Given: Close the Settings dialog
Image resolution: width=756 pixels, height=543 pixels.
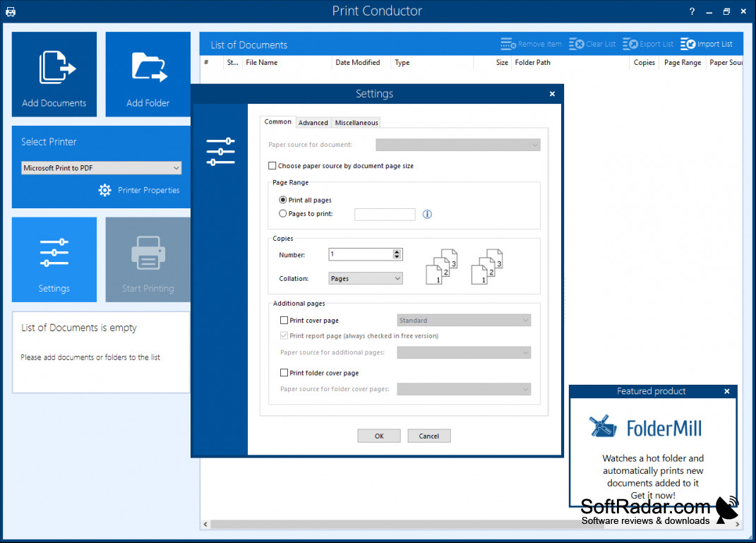Looking at the screenshot, I should (x=552, y=94).
